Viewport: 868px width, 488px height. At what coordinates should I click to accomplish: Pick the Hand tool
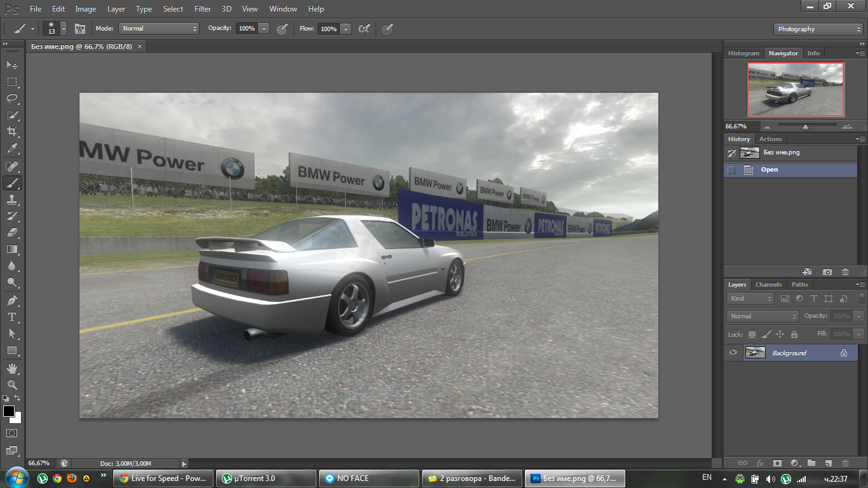pos(12,368)
